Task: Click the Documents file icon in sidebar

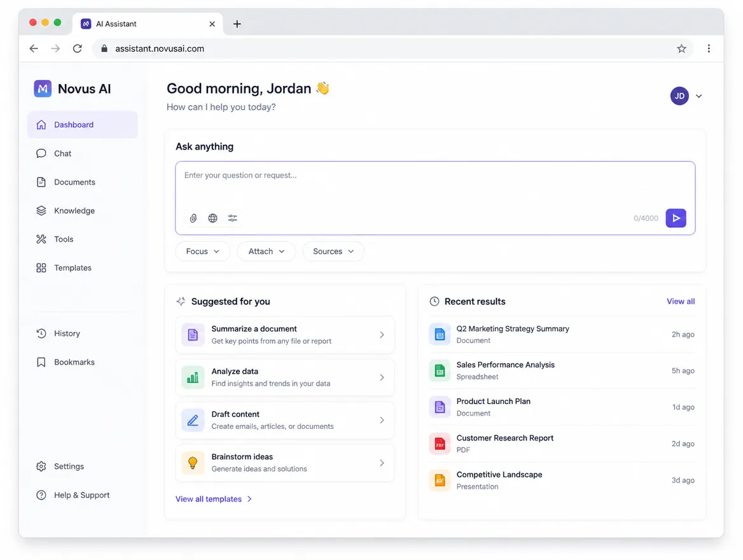Action: pos(41,182)
